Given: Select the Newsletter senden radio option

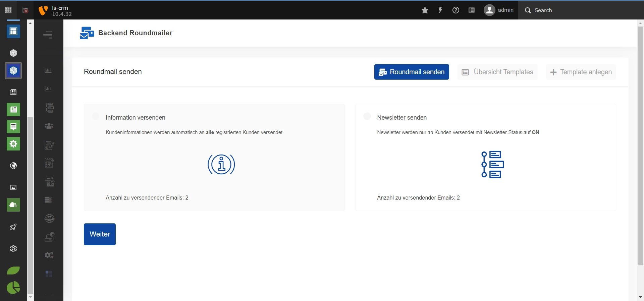Looking at the screenshot, I should [367, 116].
